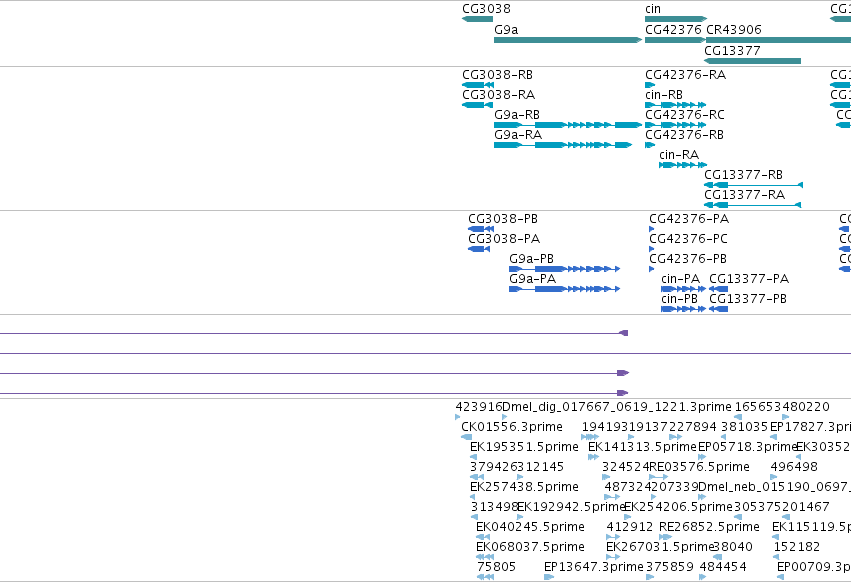The image size is (851, 582).
Task: Open EST EK254206.5prime
Action: [628, 517]
